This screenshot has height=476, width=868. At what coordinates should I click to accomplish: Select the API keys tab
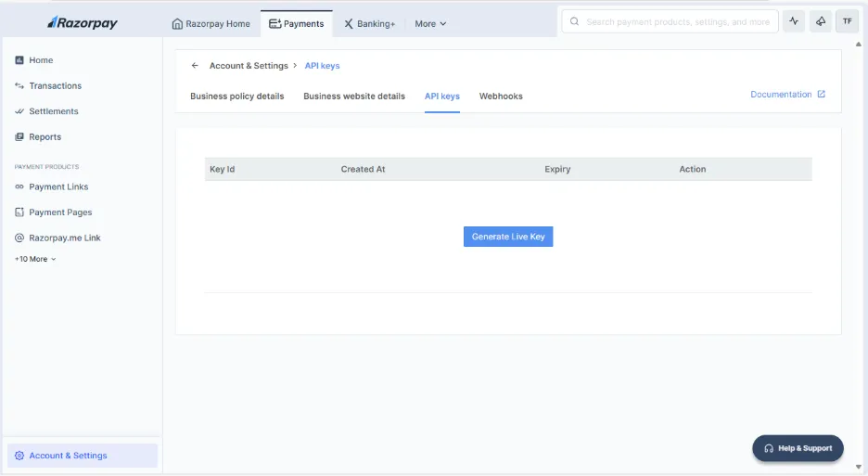441,96
